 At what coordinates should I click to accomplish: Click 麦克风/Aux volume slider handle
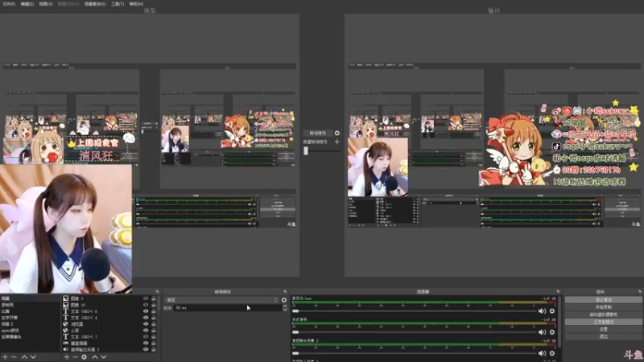295,311
